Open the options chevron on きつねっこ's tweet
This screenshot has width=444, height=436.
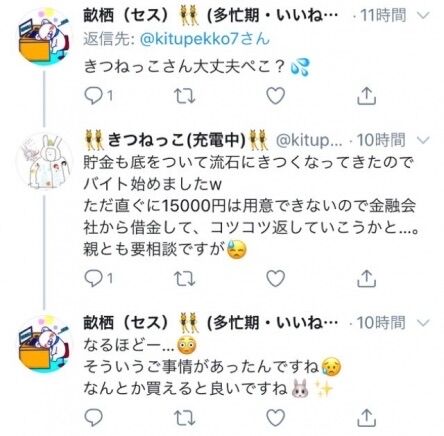pyautogui.click(x=423, y=140)
